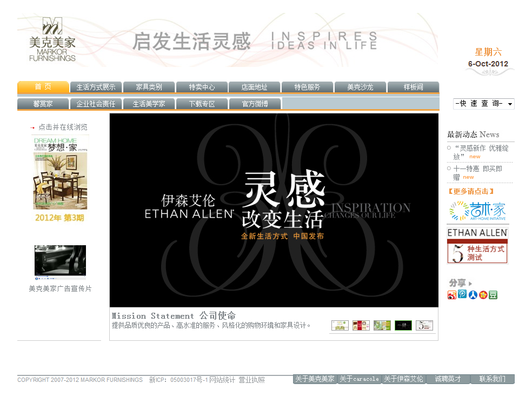Open the 家具类别 menu
This screenshot has height=397, width=532.
[x=149, y=87]
